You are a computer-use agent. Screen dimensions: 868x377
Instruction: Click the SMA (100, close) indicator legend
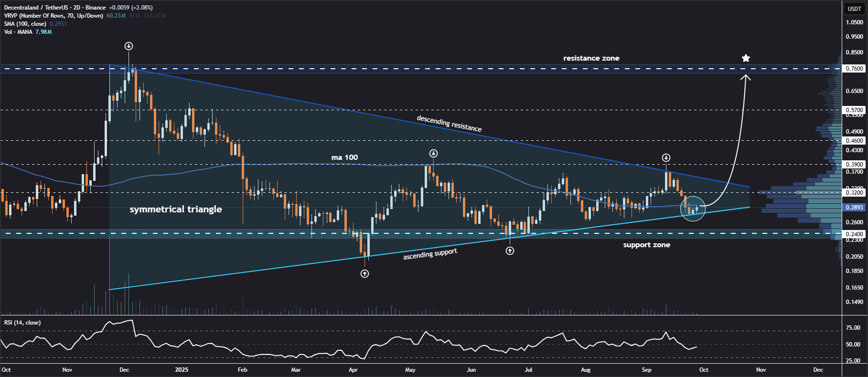[x=25, y=24]
